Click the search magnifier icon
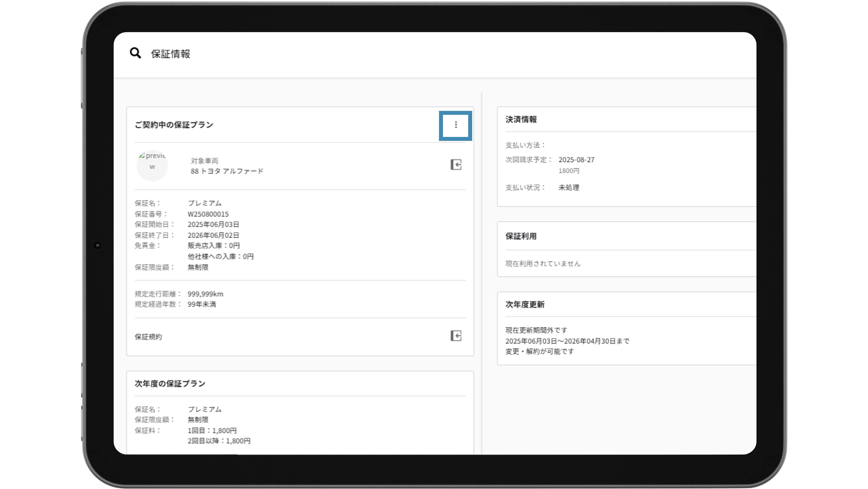 135,53
